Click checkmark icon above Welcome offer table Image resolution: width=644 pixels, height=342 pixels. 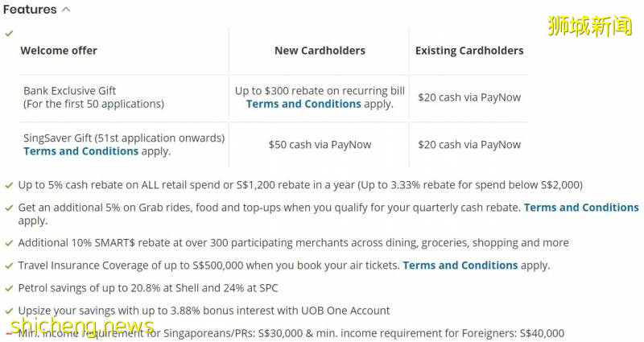(x=9, y=34)
